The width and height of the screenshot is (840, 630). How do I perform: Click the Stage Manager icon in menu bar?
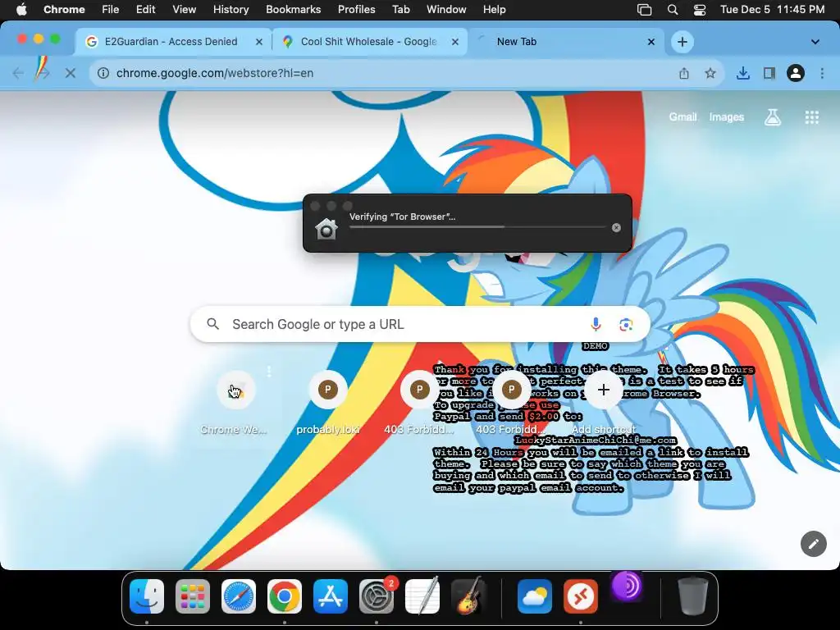point(645,10)
